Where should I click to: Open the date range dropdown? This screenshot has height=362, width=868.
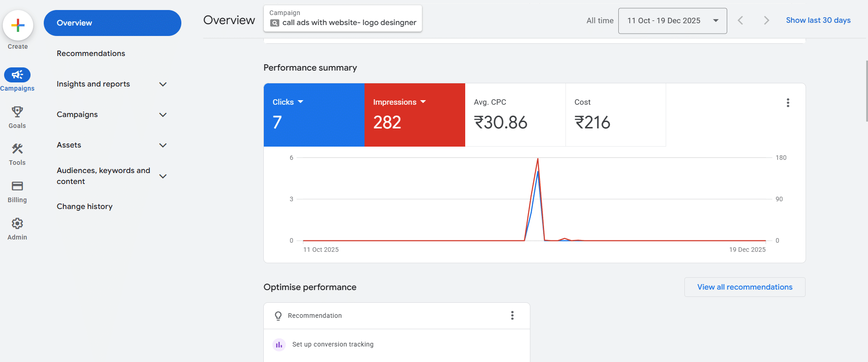(672, 21)
